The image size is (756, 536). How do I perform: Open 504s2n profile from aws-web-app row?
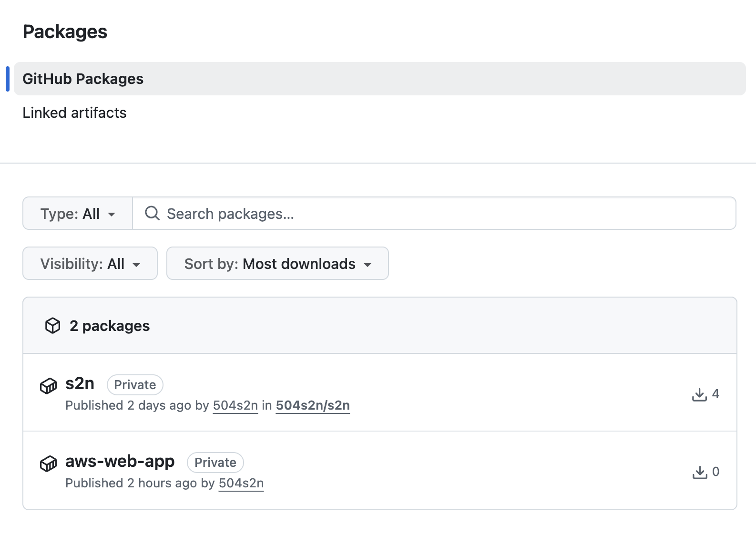(241, 483)
